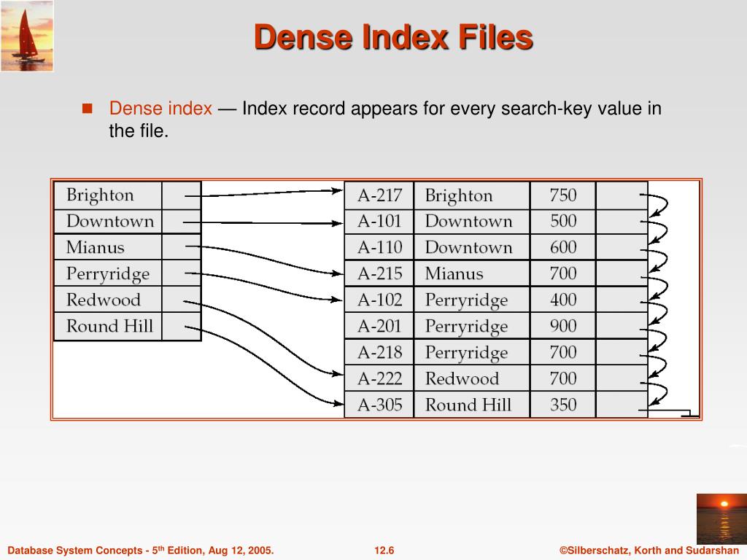Click the pointer cell beside index 'Round Hill'
This screenshot has height=560, width=747.
pyautogui.click(x=182, y=326)
